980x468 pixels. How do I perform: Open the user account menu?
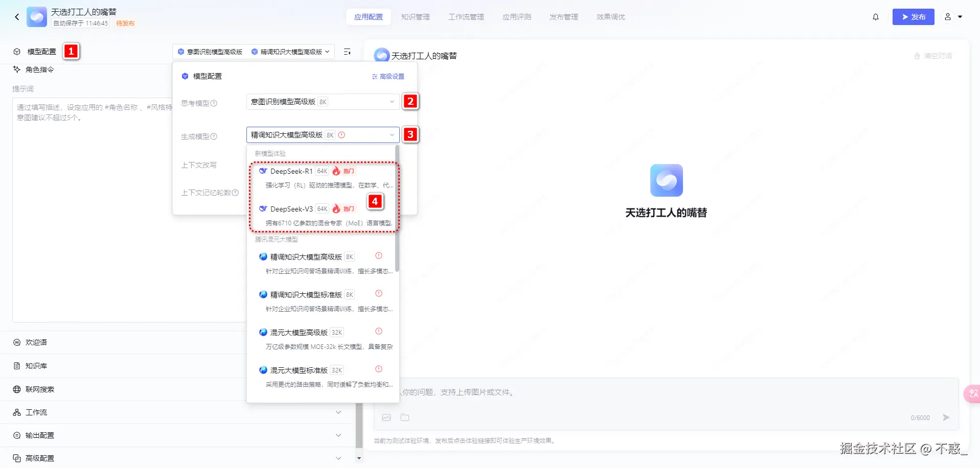(953, 17)
